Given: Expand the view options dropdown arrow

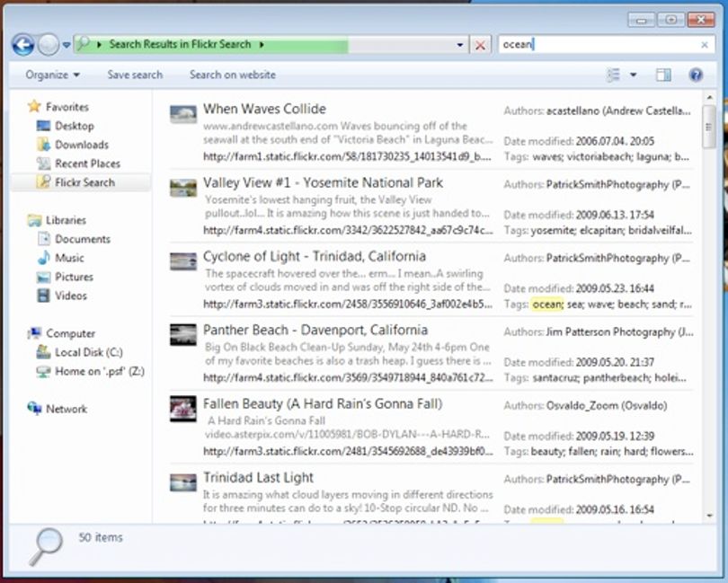Looking at the screenshot, I should pos(633,75).
